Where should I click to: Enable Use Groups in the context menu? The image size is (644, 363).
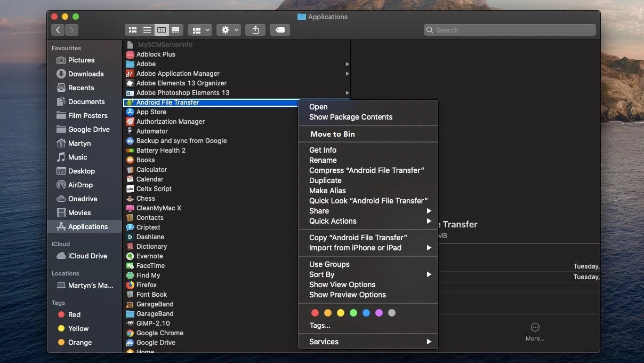329,264
